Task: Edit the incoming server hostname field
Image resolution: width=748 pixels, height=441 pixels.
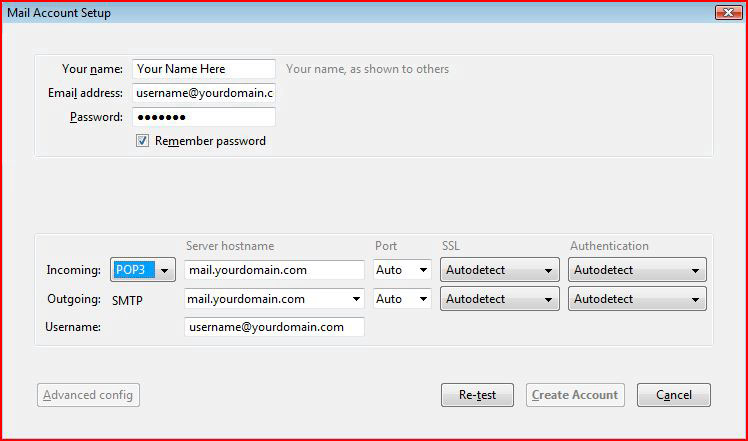Action: tap(274, 270)
